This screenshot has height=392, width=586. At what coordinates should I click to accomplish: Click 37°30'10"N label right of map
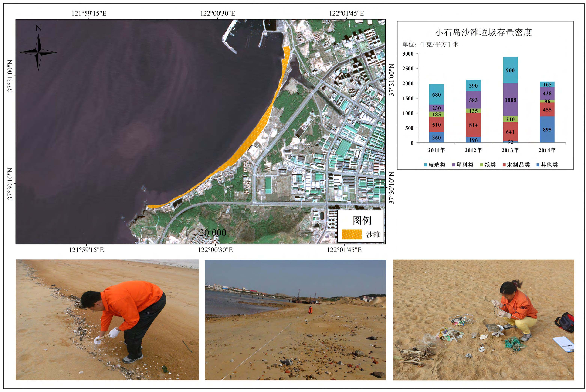(392, 188)
